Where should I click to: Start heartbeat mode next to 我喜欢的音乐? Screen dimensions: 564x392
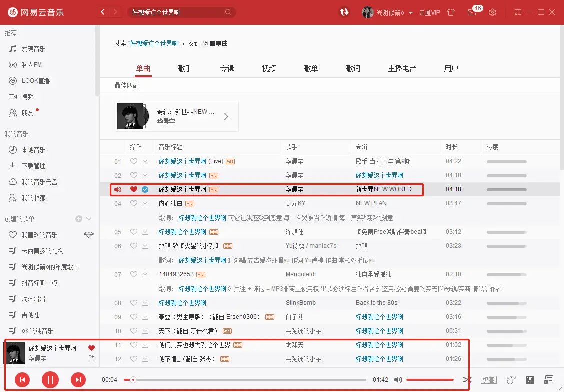click(x=89, y=235)
